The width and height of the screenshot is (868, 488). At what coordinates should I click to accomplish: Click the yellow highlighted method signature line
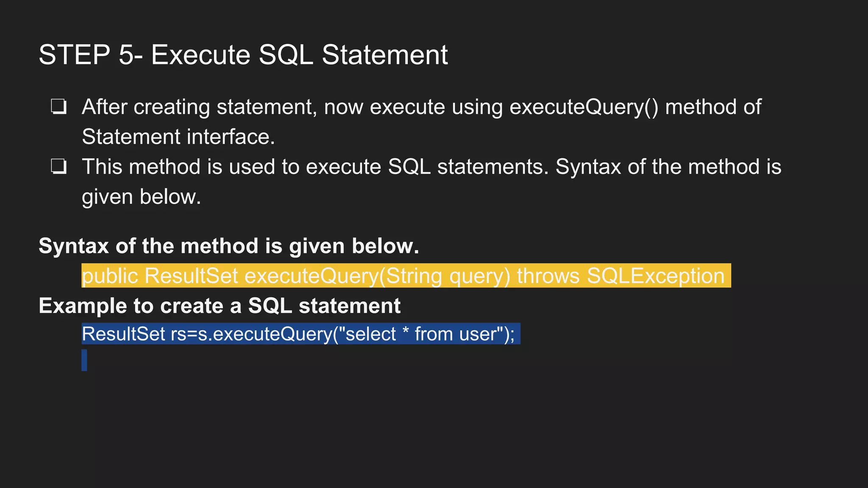tap(406, 276)
